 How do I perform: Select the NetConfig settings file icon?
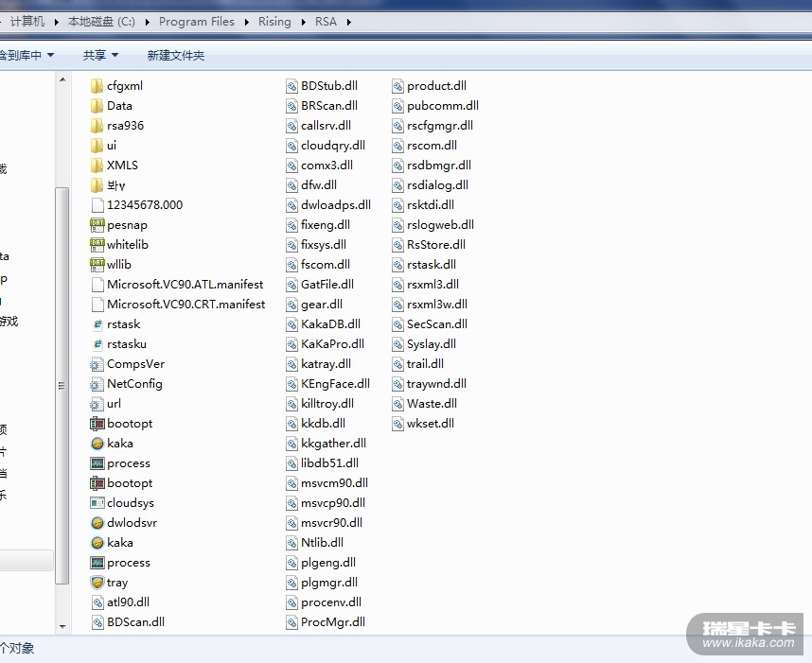[97, 384]
